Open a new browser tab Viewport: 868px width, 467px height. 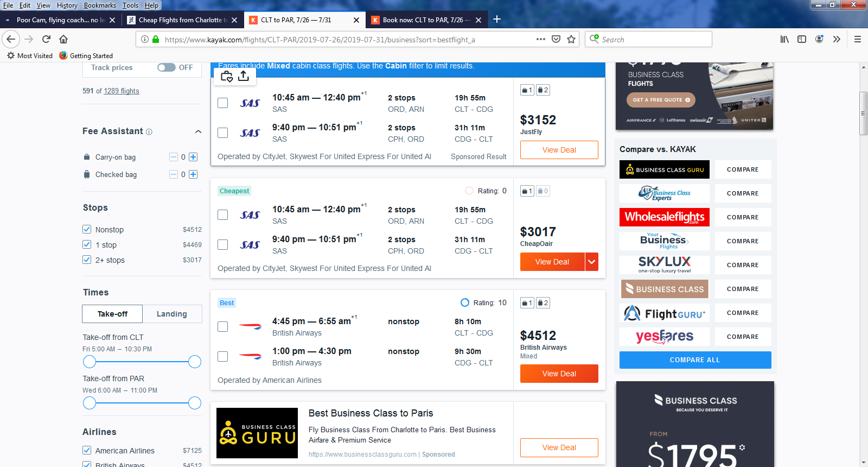tap(497, 20)
